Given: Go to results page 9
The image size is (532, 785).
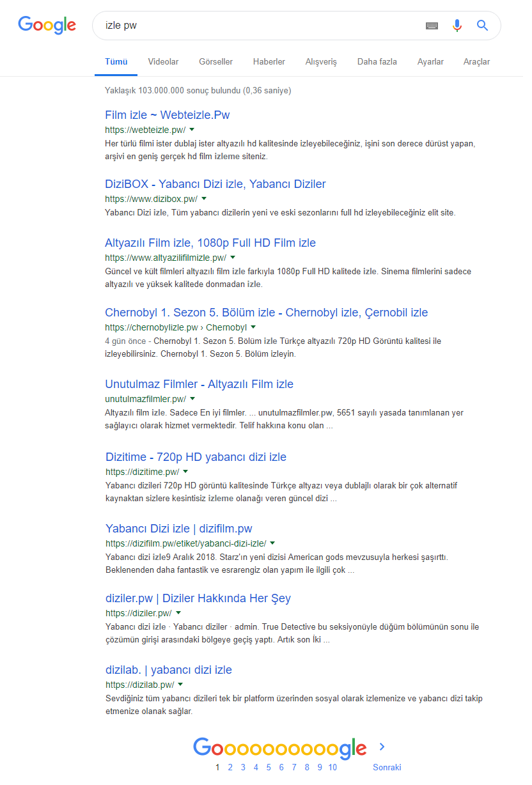Looking at the screenshot, I should pyautogui.click(x=320, y=767).
